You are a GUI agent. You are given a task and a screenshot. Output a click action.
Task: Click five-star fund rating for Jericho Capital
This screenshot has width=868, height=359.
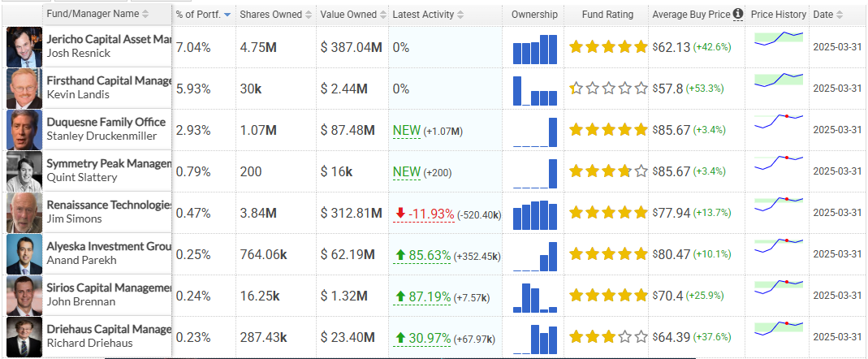608,47
